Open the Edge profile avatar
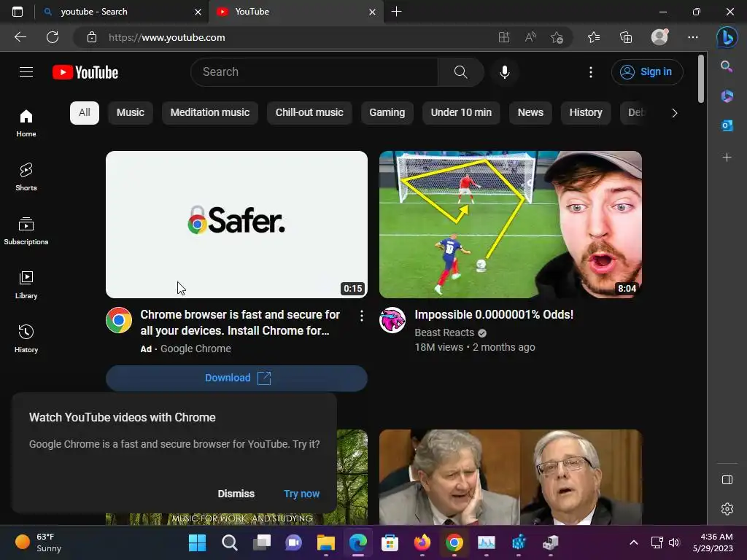Image resolution: width=747 pixels, height=560 pixels. (659, 36)
